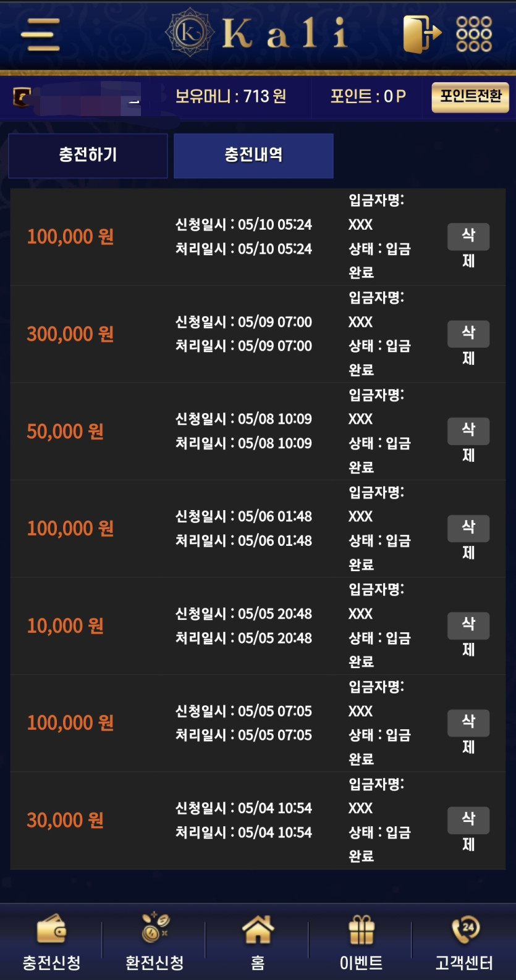Select the 충전내역 tab
Image resolution: width=516 pixels, height=980 pixels.
pos(253,155)
